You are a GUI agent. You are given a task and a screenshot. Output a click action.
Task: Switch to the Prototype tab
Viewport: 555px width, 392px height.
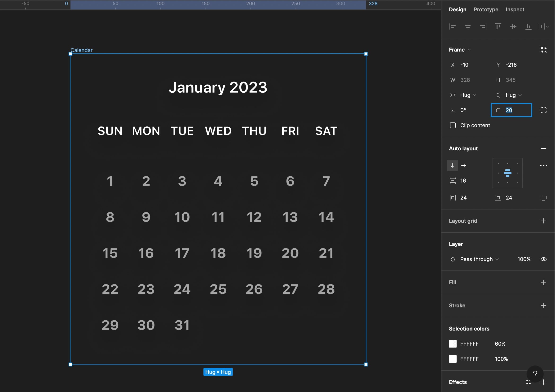(486, 10)
